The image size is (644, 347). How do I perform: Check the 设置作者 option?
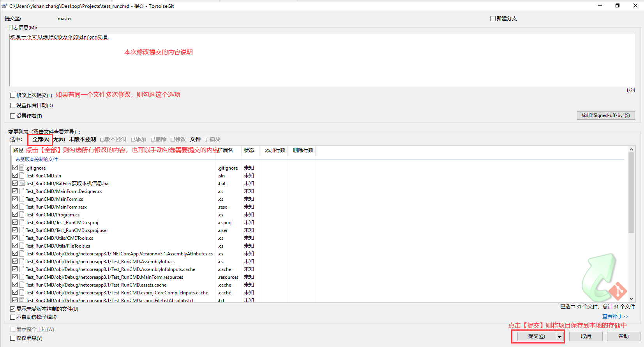(x=12, y=116)
